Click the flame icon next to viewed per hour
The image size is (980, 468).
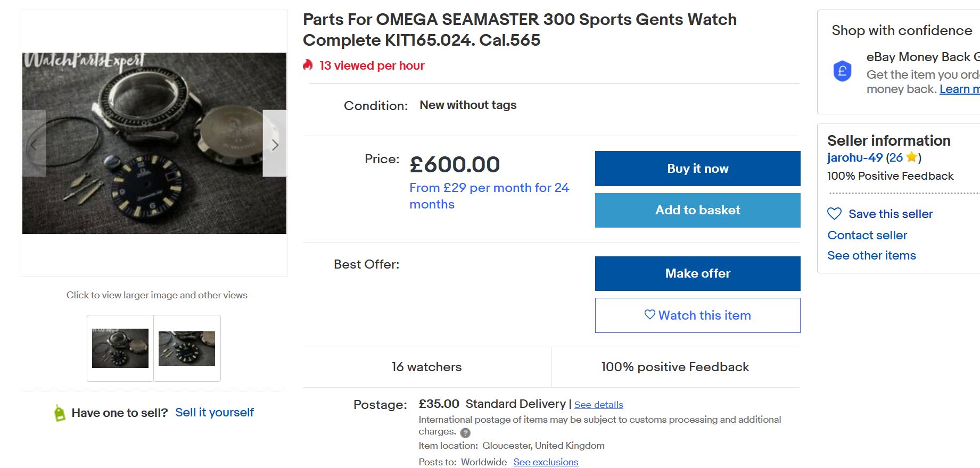click(x=308, y=65)
